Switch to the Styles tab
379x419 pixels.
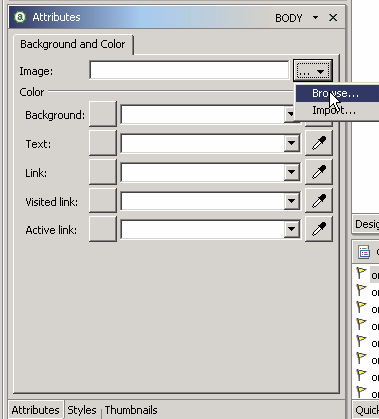[82, 410]
